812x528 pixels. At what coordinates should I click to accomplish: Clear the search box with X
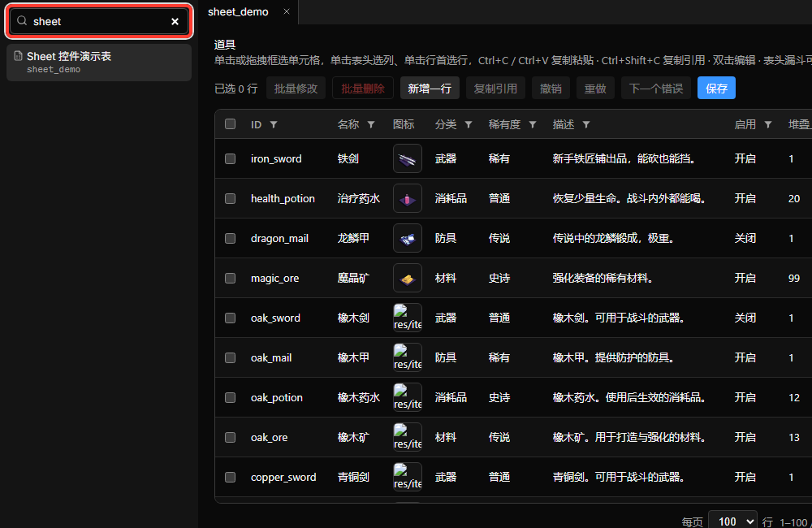point(175,21)
